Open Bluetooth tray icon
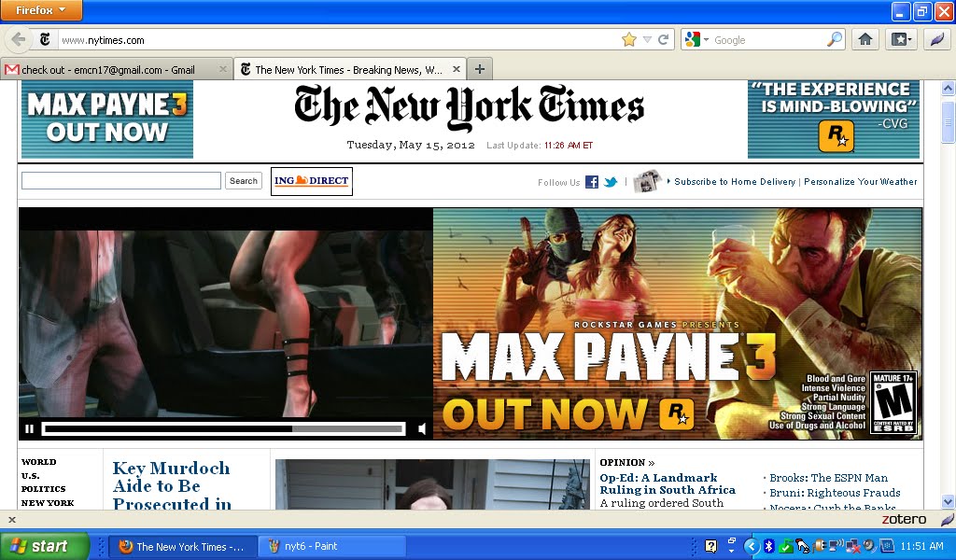 pos(769,546)
